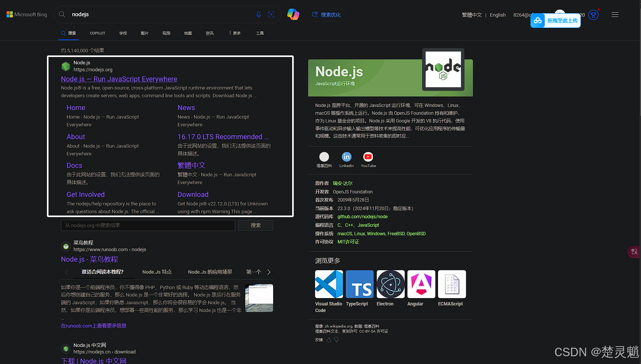Open the Home sitelink
The height and width of the screenshot is (364, 641).
point(76,108)
